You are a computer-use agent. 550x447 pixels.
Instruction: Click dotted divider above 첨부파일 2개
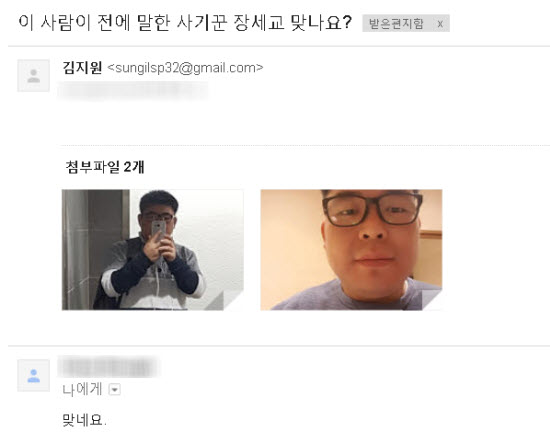tap(305, 145)
